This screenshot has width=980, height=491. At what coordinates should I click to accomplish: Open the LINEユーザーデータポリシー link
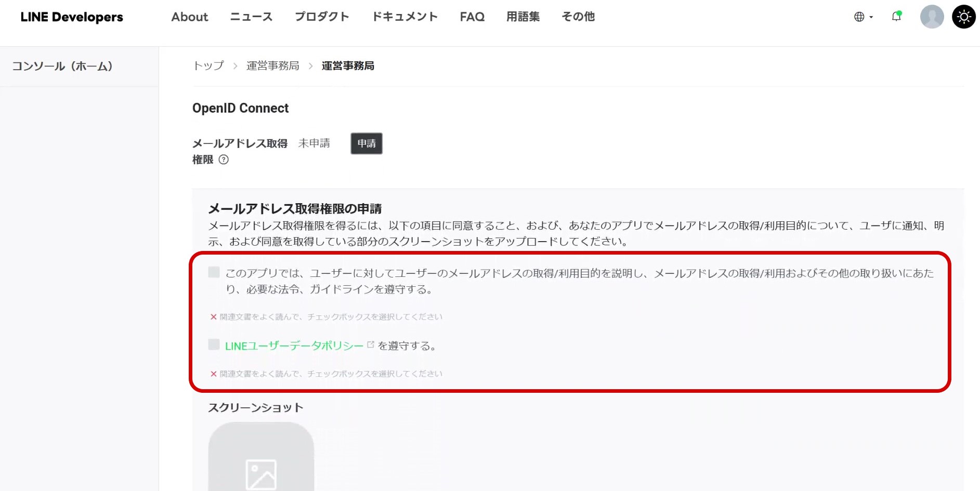click(294, 346)
